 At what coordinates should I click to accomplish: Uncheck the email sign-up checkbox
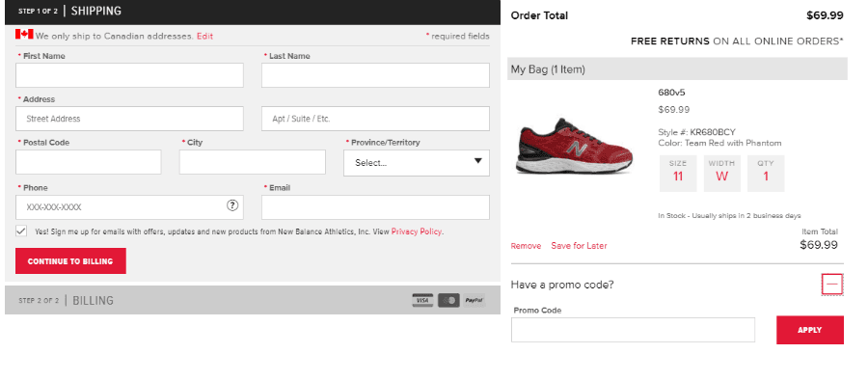[21, 231]
